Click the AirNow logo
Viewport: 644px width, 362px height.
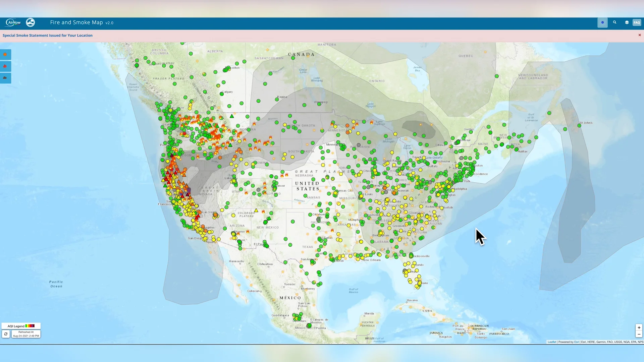point(13,22)
